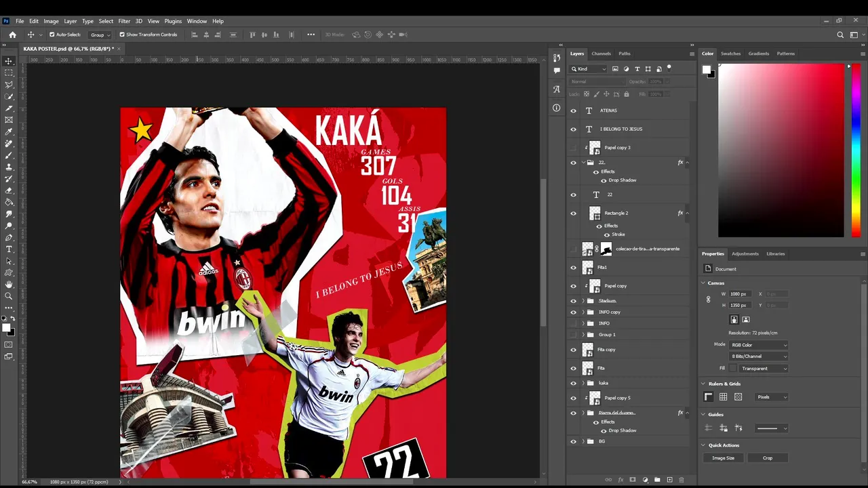
Task: Select the Eraser tool
Action: [x=9, y=190]
